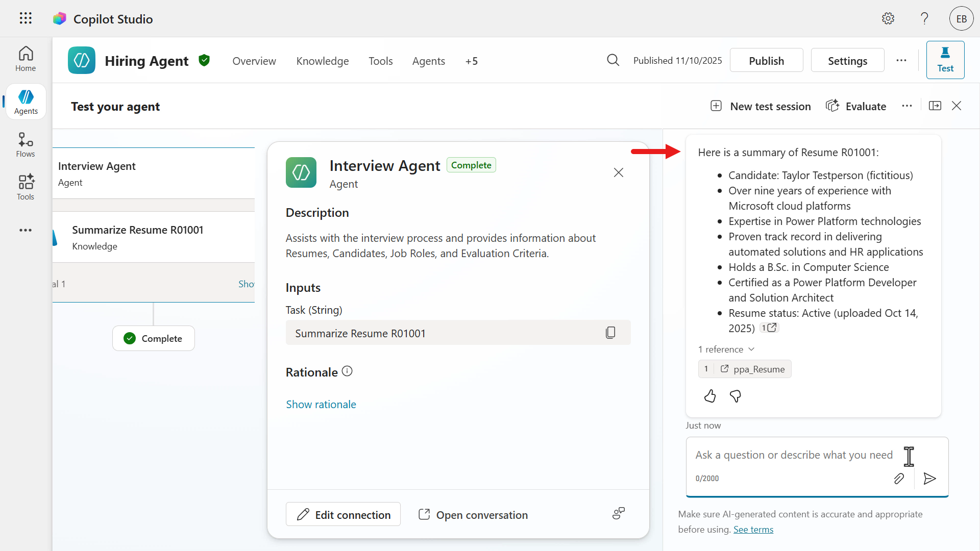This screenshot has height=551, width=980.
Task: Click Show rationale link
Action: 321,405
